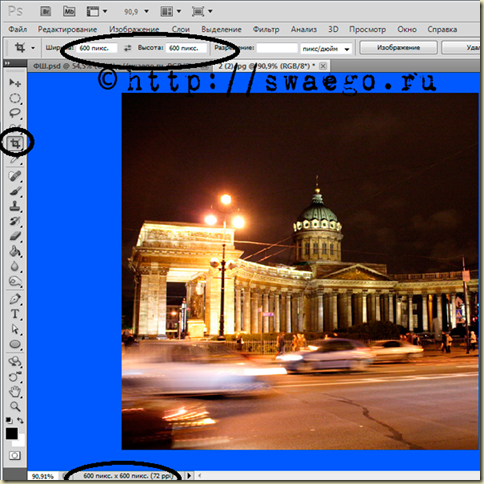Click the horizontal scrollbar left arrow
Screen dimensions: 484x484
pos(200,476)
